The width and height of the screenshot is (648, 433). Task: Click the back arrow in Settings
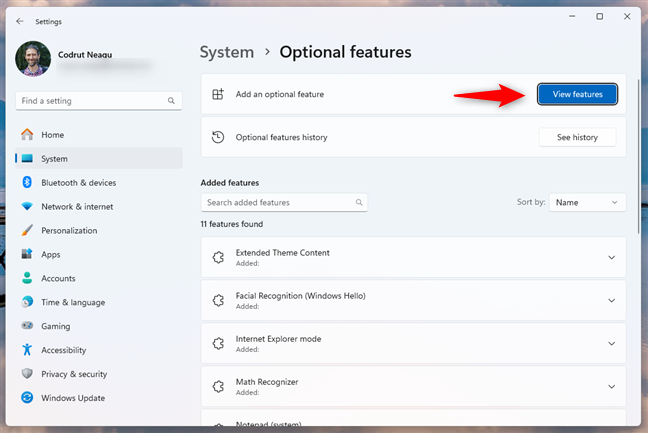[19, 21]
